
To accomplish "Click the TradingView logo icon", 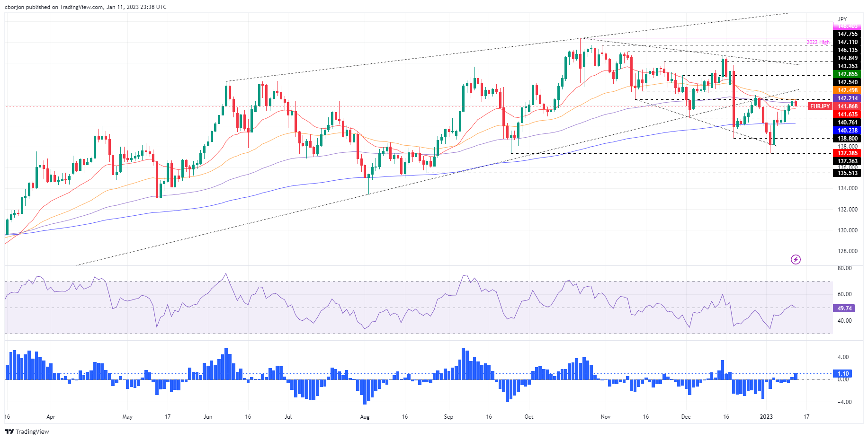I will (x=9, y=431).
